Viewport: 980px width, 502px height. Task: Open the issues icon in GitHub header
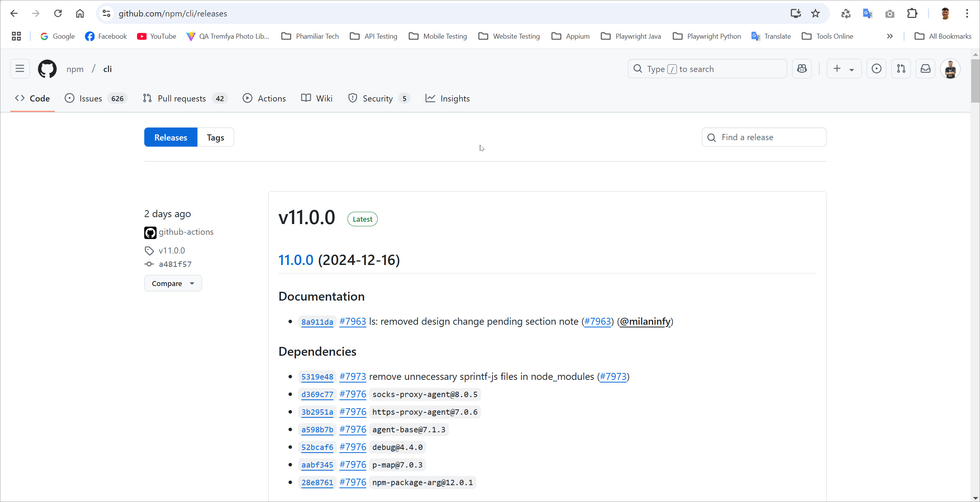coord(876,69)
